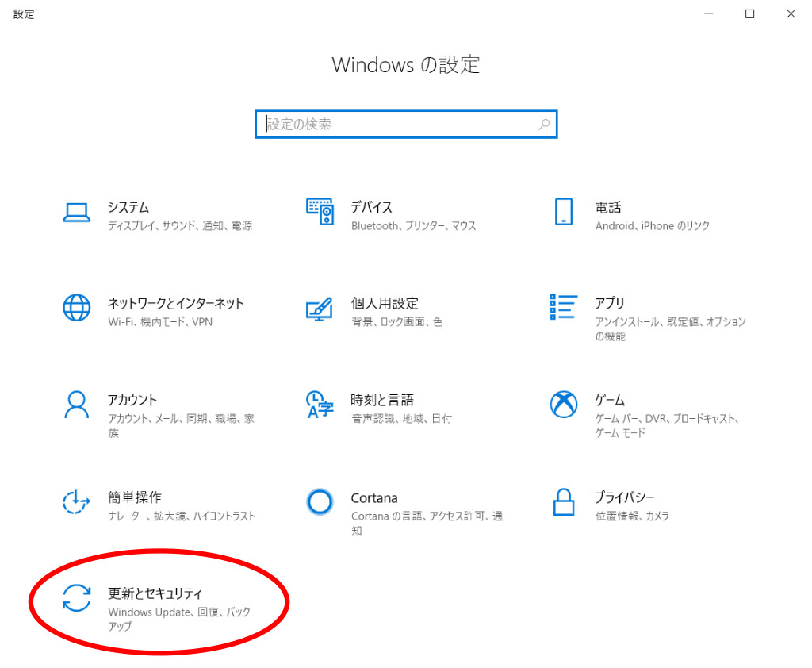812x668 pixels.
Task: Click the magnifier icon in search box
Action: (x=544, y=125)
